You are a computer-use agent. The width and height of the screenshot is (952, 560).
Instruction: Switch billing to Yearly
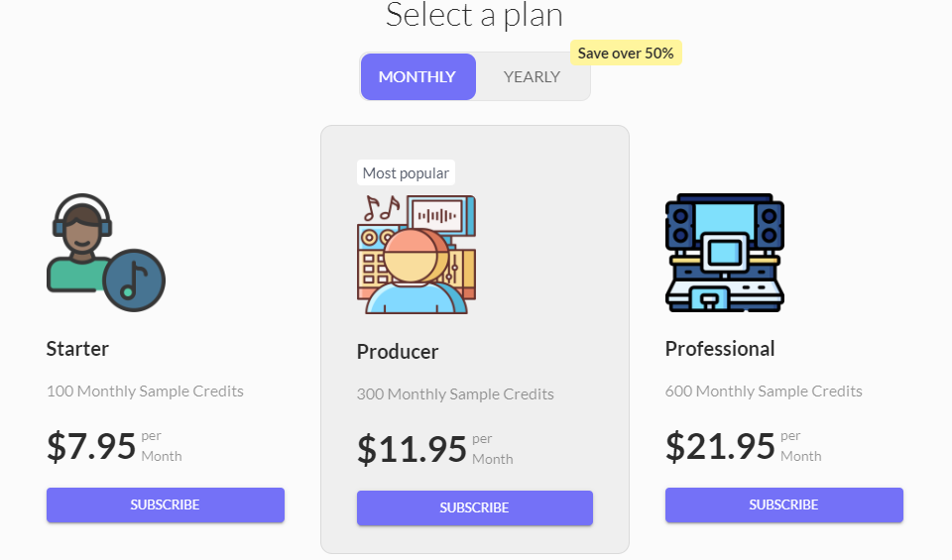click(532, 77)
